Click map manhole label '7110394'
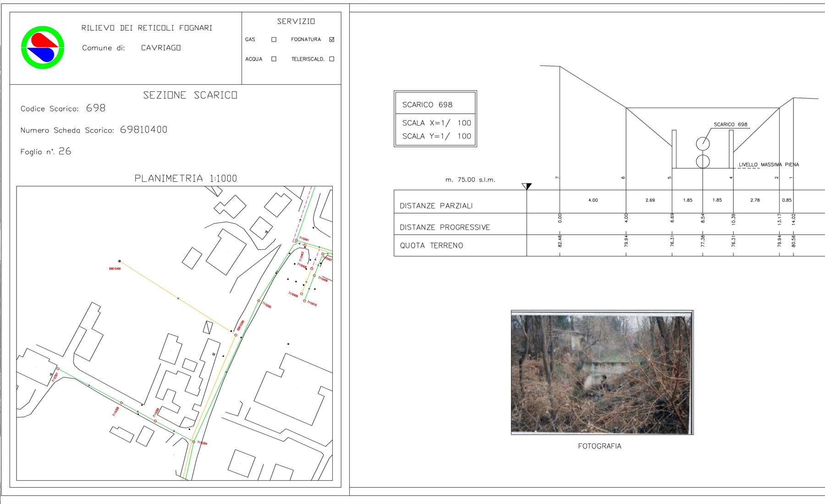 click(x=202, y=443)
